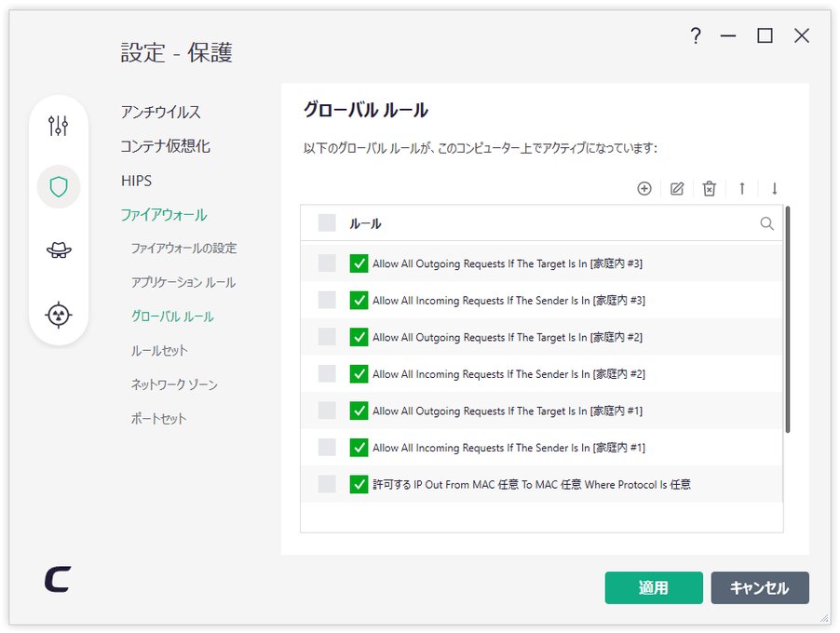Disable green check Outgoing 家庭内 #2

click(359, 337)
